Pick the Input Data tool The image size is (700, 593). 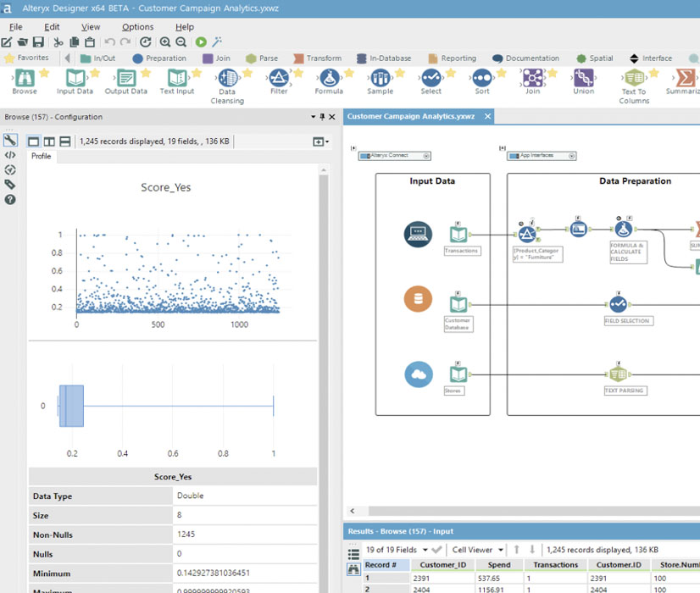[75, 81]
